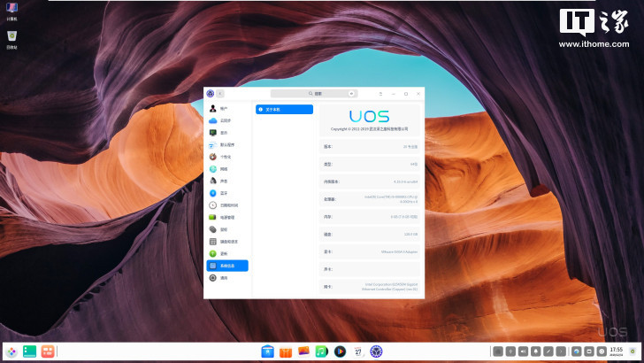Select the About This PC (关于本机) item
Viewport: 644px width, 363px height.
coord(284,110)
